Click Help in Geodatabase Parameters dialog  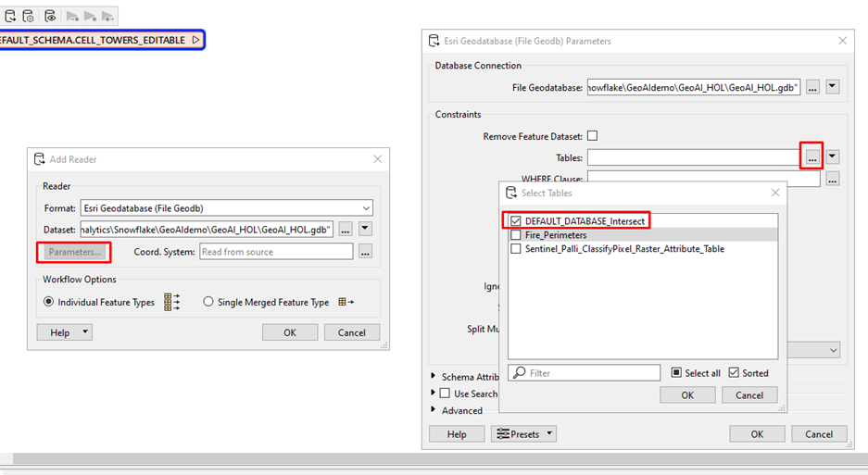click(x=457, y=434)
